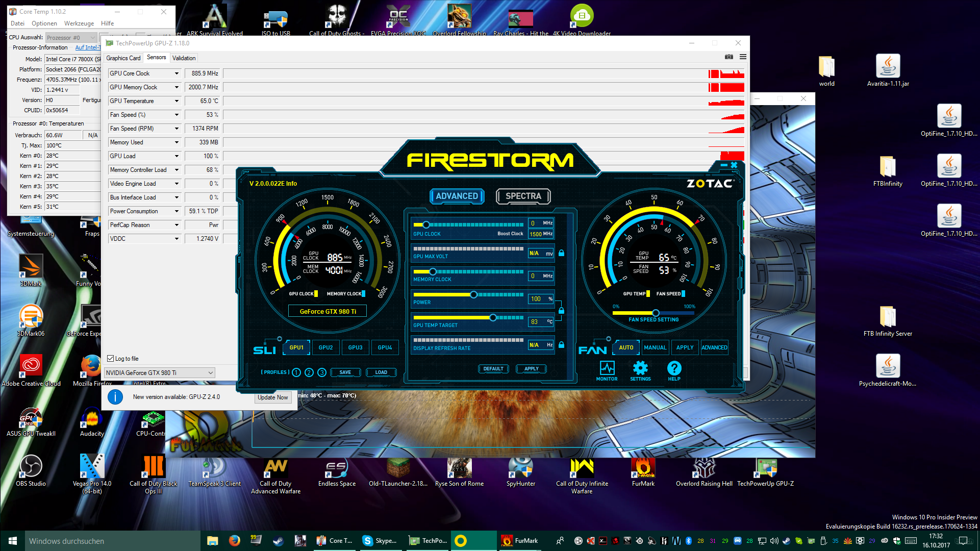This screenshot has height=551, width=980.
Task: Open the NVIDIA GeForce GTX 980 Ti selector
Action: click(159, 373)
